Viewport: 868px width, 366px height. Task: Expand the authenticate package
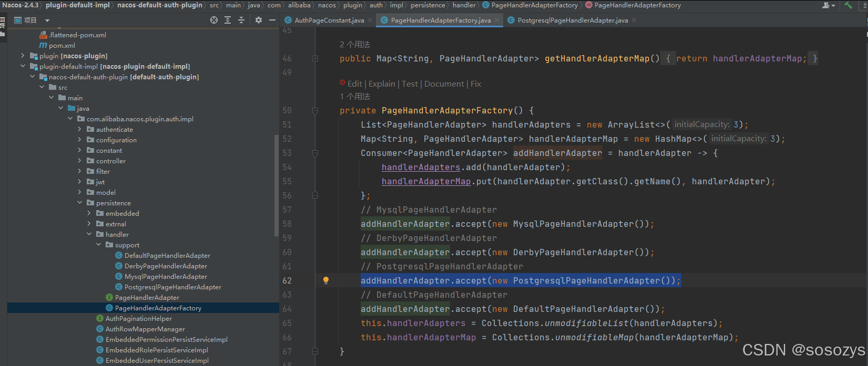coord(79,130)
